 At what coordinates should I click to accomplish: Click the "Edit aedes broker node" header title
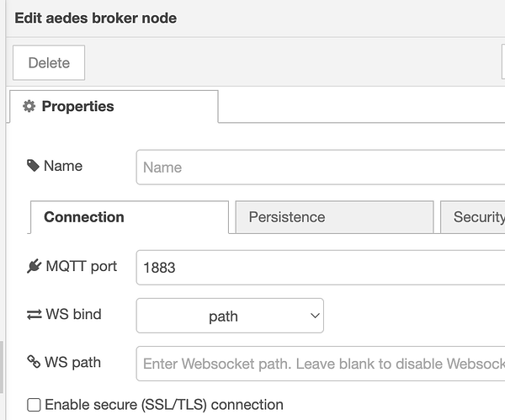click(x=95, y=18)
